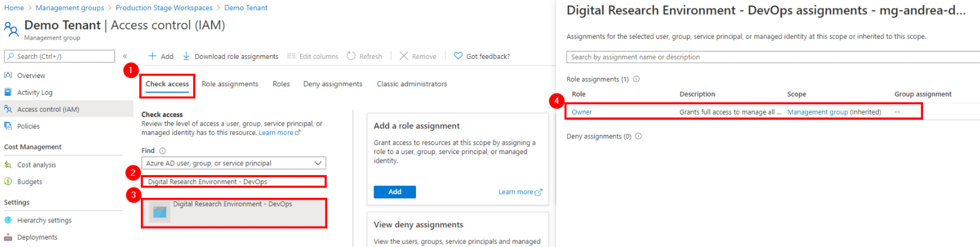Sort by the Role column header

click(578, 94)
